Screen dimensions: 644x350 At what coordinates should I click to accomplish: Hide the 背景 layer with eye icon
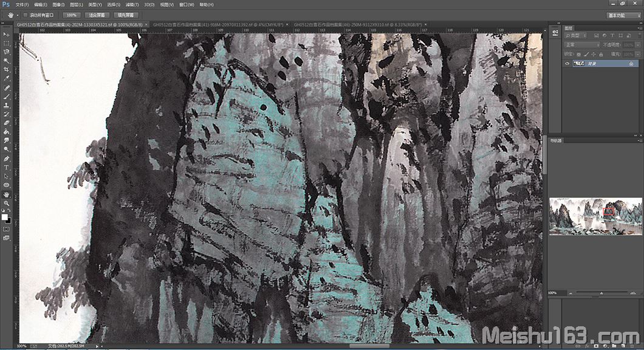[567, 64]
